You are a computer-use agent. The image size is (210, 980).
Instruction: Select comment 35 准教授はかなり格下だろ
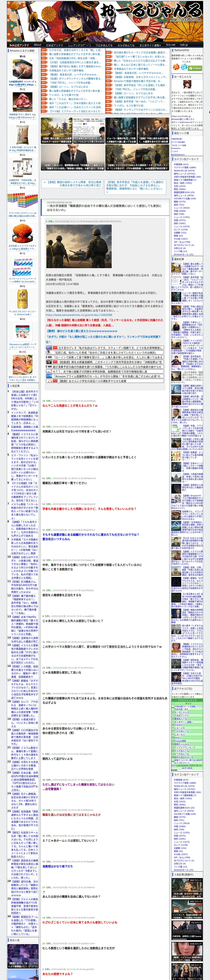click(58, 866)
